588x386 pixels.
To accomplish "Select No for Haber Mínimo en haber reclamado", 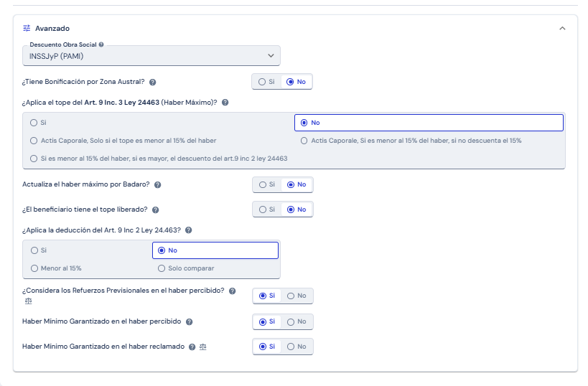I will [297, 347].
